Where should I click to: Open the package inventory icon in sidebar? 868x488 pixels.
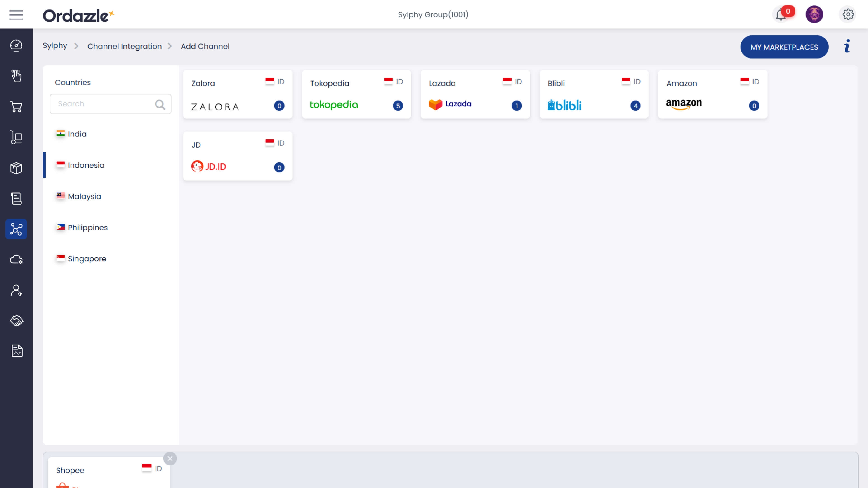(x=16, y=168)
